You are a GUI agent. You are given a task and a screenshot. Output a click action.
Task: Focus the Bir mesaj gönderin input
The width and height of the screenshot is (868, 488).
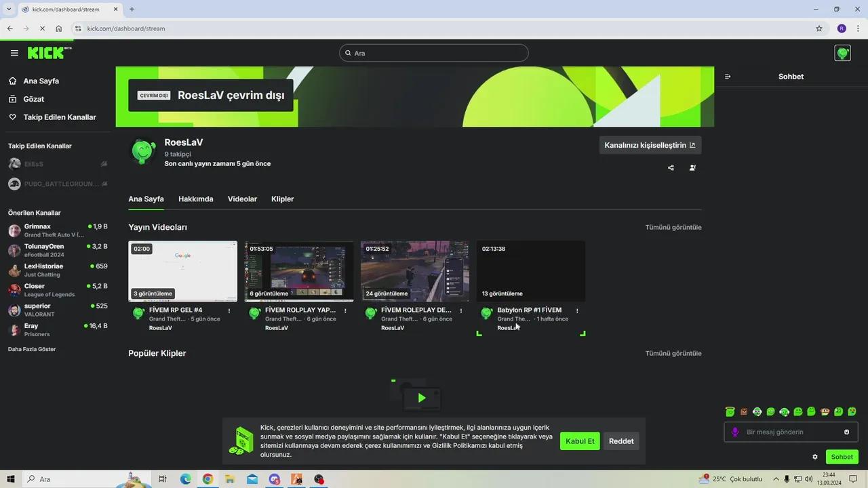791,432
